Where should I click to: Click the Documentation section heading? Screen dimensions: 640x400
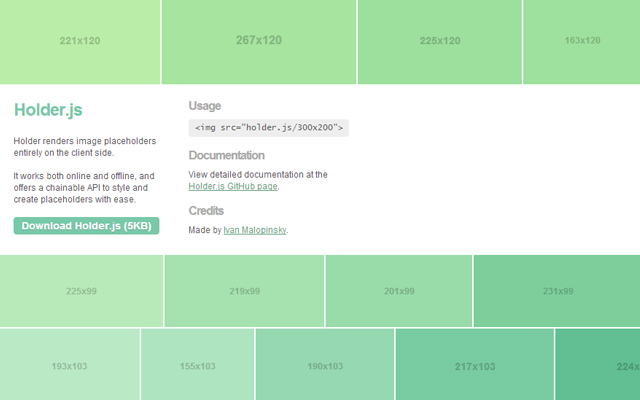(226, 156)
